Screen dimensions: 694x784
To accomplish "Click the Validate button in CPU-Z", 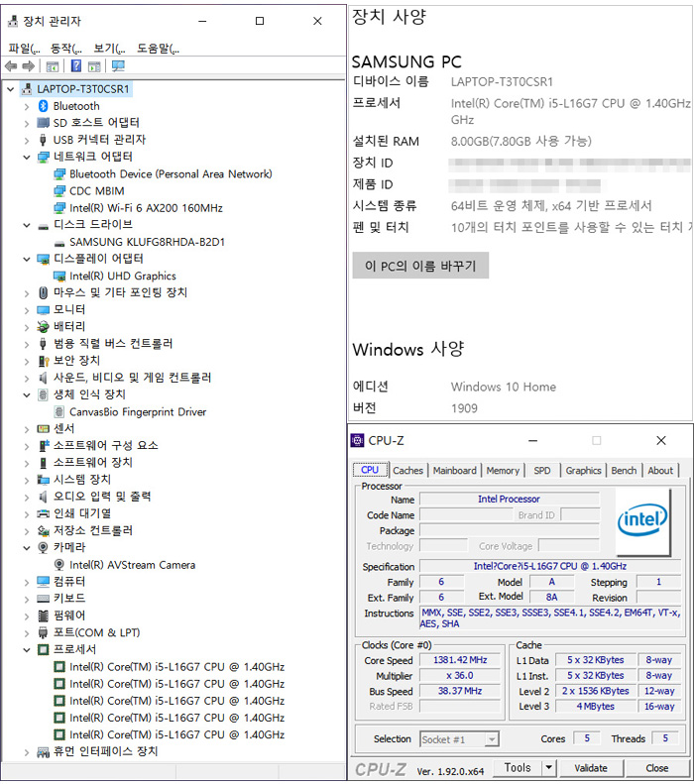I will click(x=591, y=768).
